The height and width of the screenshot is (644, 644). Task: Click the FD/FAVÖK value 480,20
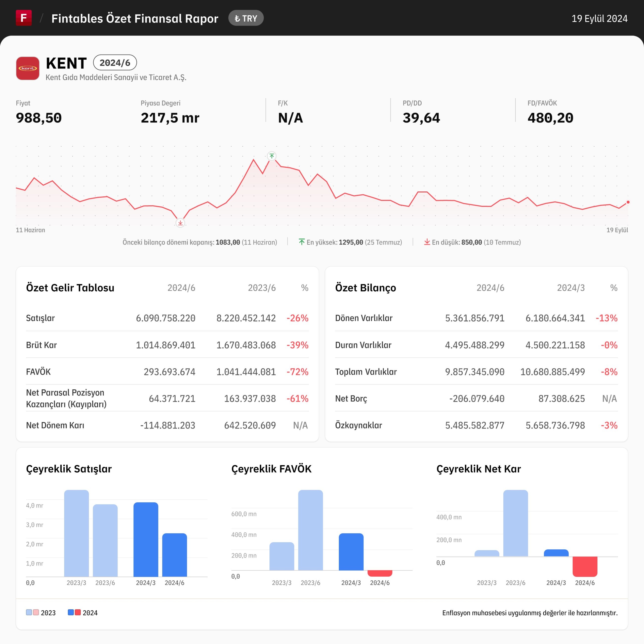550,118
